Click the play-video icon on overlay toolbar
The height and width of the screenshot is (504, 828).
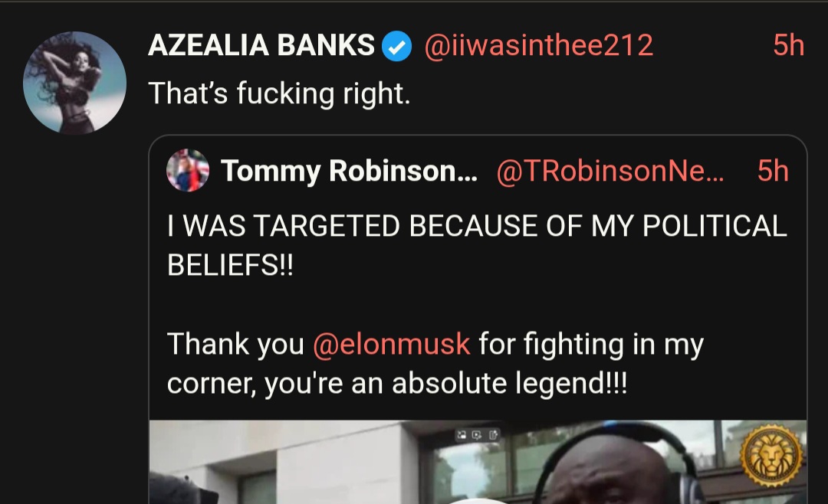click(x=477, y=435)
